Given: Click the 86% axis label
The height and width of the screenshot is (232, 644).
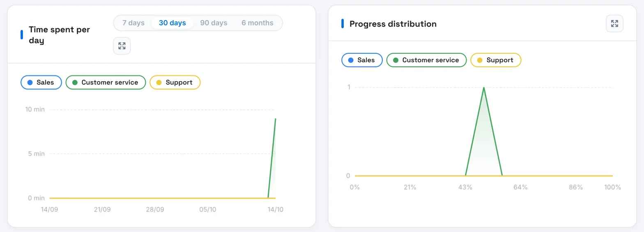Looking at the screenshot, I should click(576, 187).
